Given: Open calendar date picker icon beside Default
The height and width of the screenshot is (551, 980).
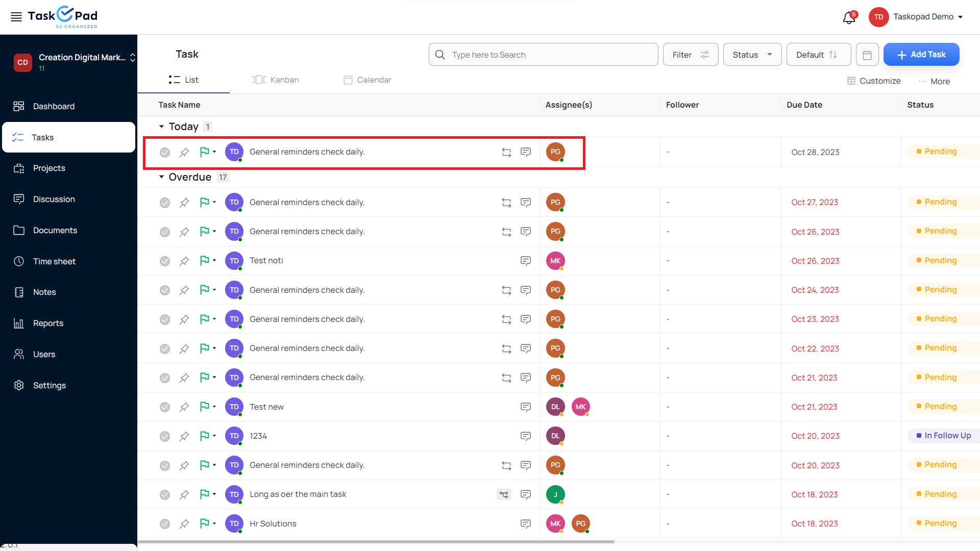Looking at the screenshot, I should pyautogui.click(x=867, y=55).
